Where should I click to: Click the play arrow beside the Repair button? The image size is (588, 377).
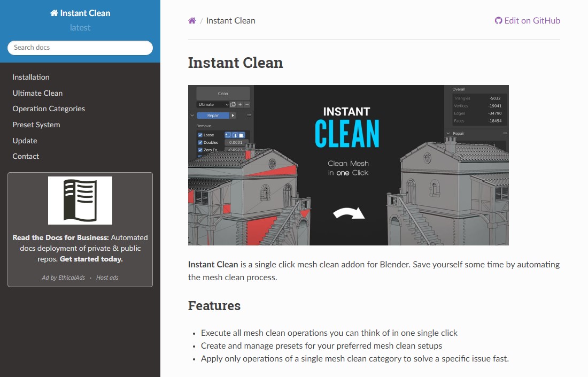233,116
